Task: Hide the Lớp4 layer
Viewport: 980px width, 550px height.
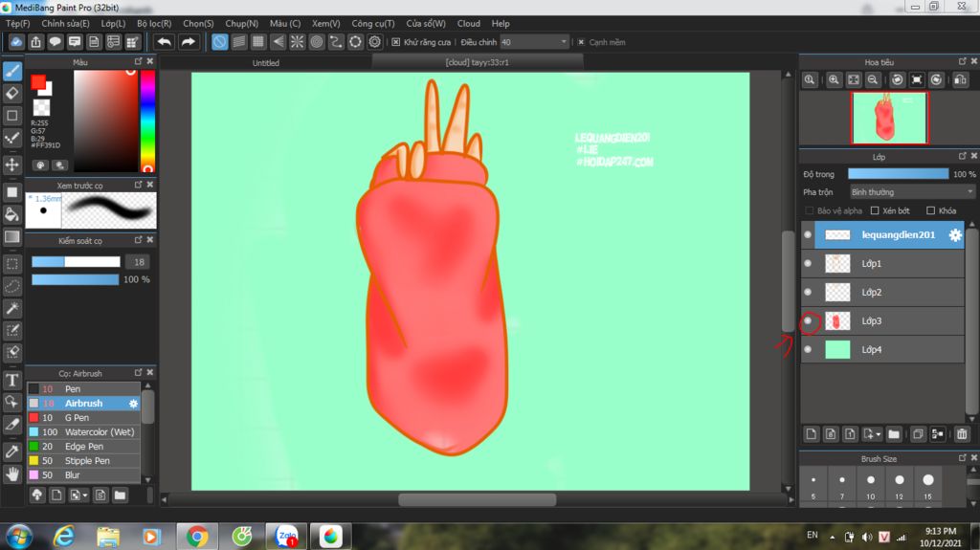Action: 808,349
